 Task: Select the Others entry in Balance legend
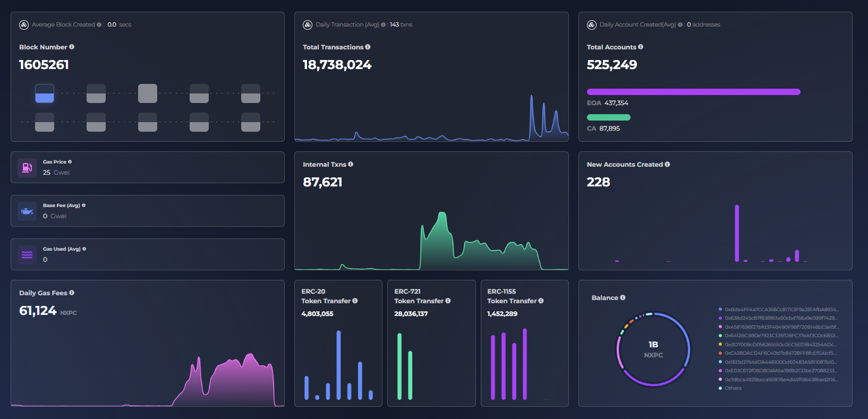click(x=733, y=388)
